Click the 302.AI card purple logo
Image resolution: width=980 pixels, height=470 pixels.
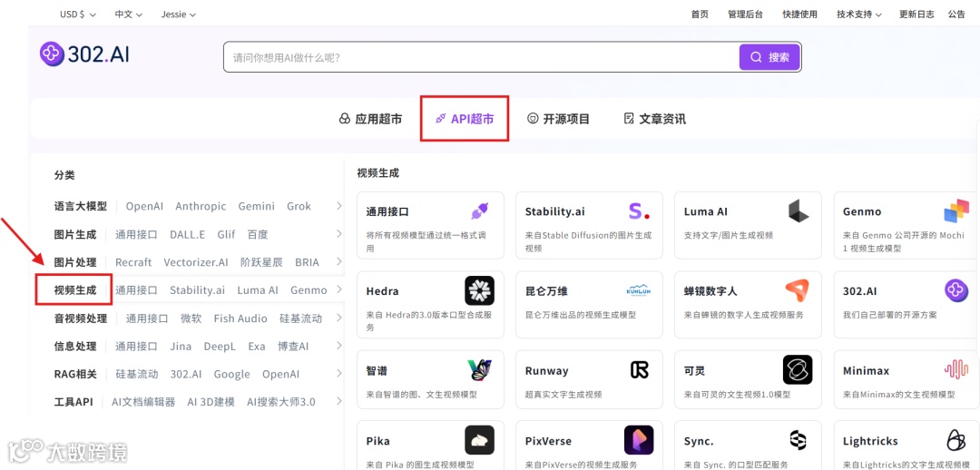pyautogui.click(x=956, y=290)
